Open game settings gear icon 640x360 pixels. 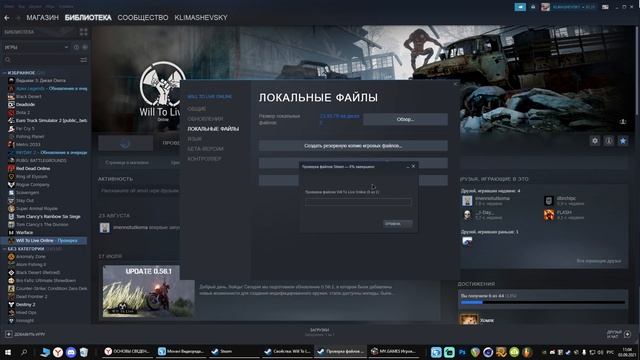point(595,141)
